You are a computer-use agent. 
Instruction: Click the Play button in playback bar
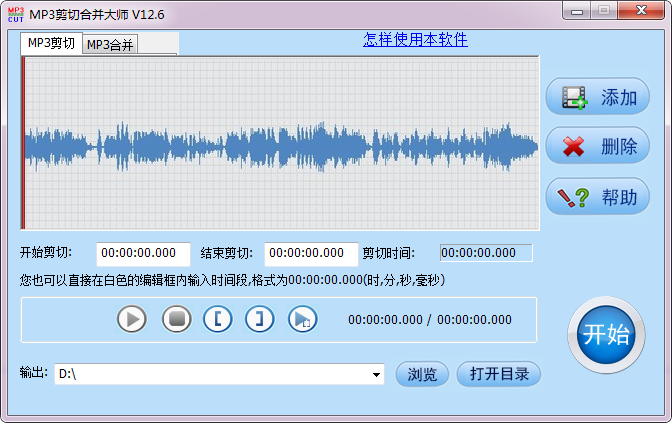coord(132,319)
